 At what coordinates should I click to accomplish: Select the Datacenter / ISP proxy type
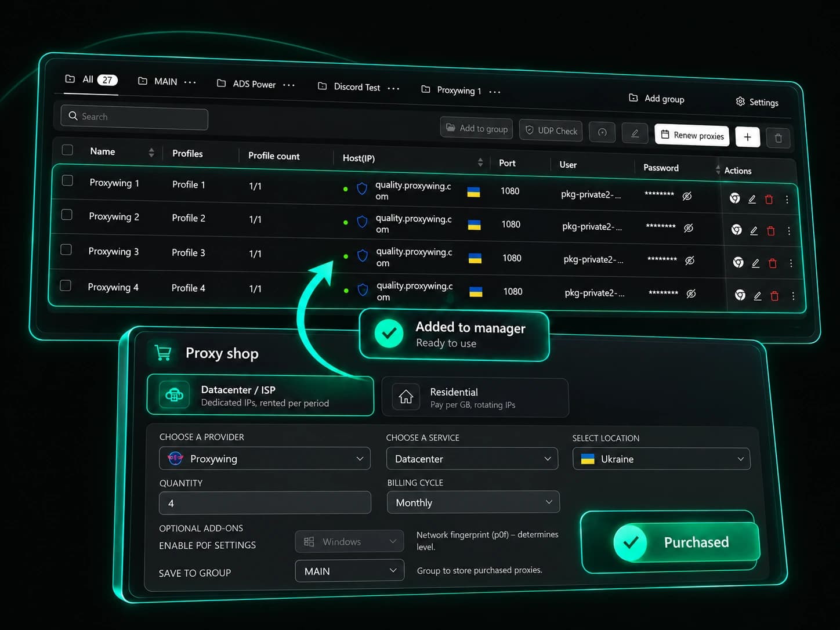pos(260,395)
